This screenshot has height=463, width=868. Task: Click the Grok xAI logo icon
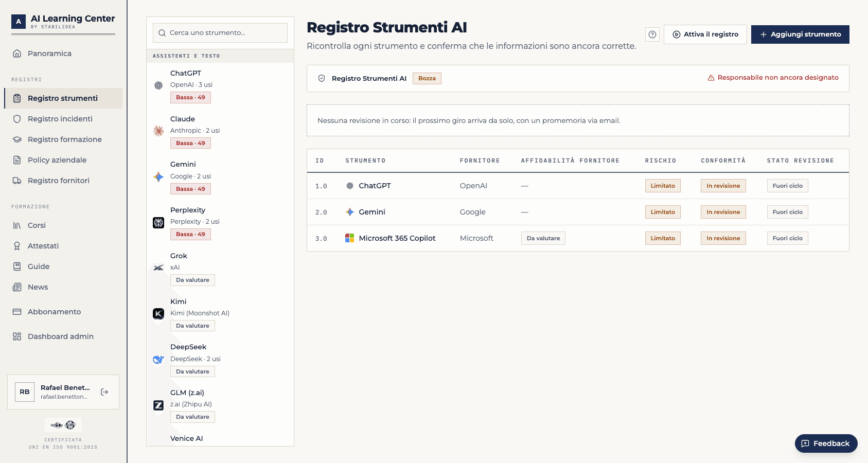[158, 268]
